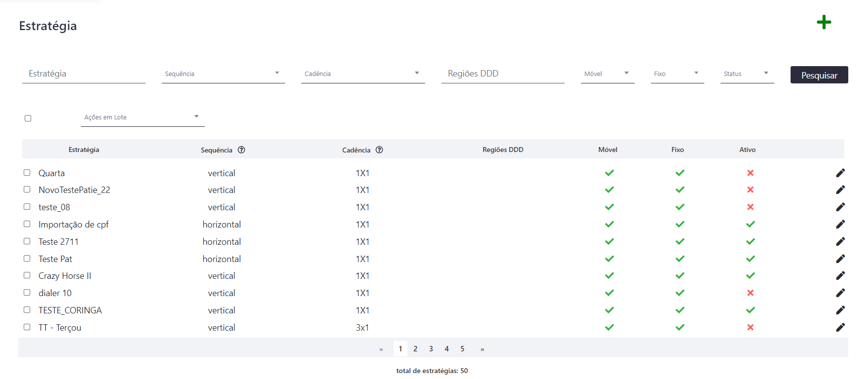
Task: Click the red X Ativo status for Quarta
Action: point(750,173)
